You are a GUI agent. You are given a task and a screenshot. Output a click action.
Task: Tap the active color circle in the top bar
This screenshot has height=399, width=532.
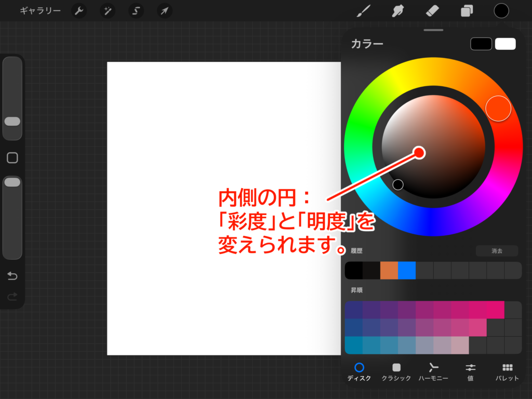(501, 11)
